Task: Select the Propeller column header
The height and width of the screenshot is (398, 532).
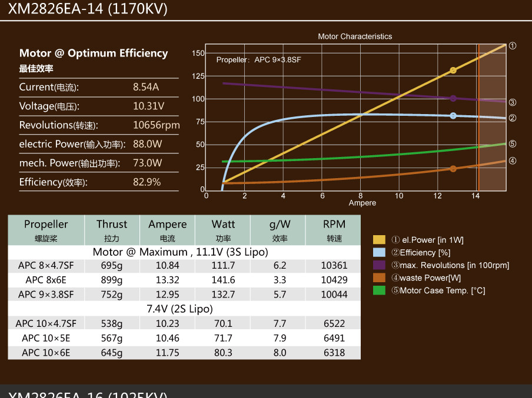Action: [x=46, y=230]
